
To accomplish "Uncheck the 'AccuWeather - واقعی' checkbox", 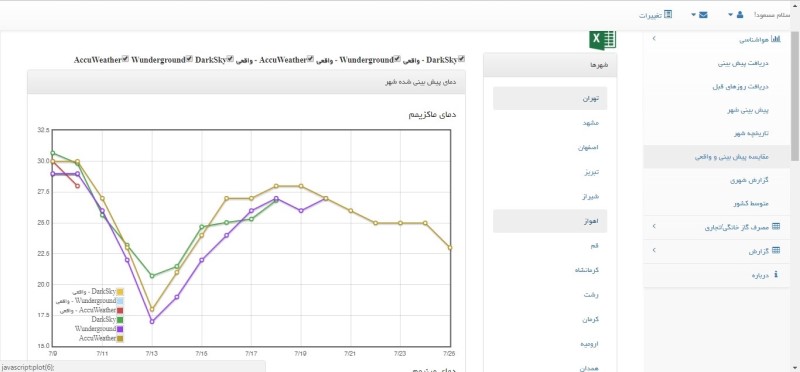I will pyautogui.click(x=309, y=59).
